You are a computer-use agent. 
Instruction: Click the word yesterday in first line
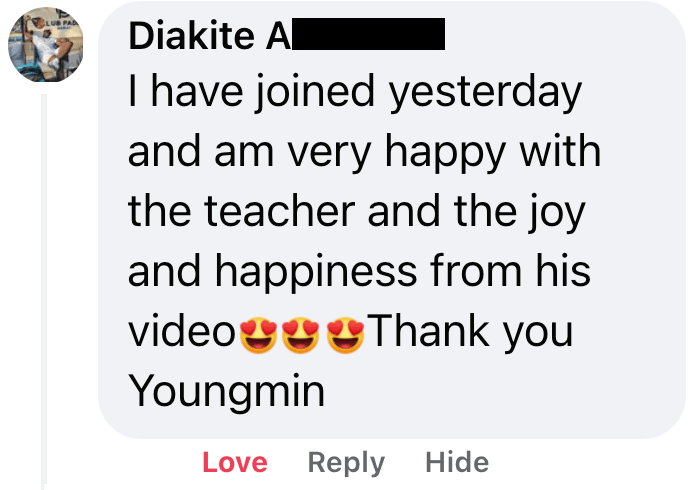[x=485, y=93]
